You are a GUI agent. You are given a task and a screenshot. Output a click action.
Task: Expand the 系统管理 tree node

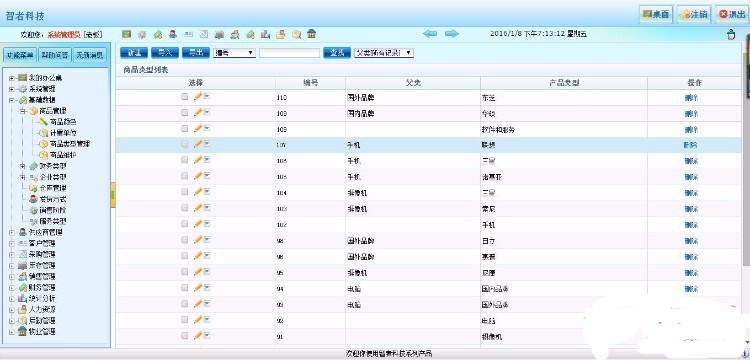coord(11,89)
